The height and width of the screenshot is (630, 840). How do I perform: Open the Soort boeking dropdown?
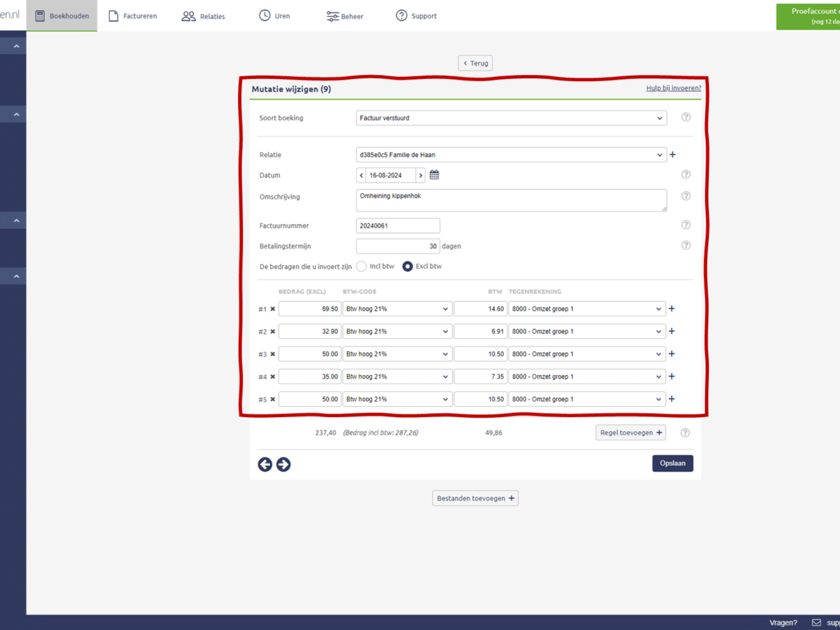511,118
